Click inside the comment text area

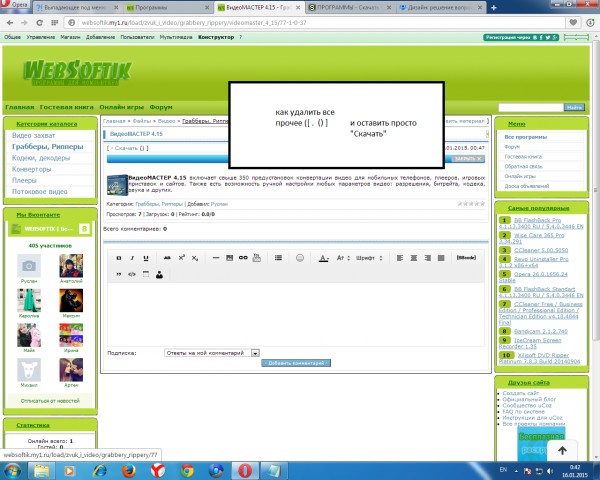[296, 314]
